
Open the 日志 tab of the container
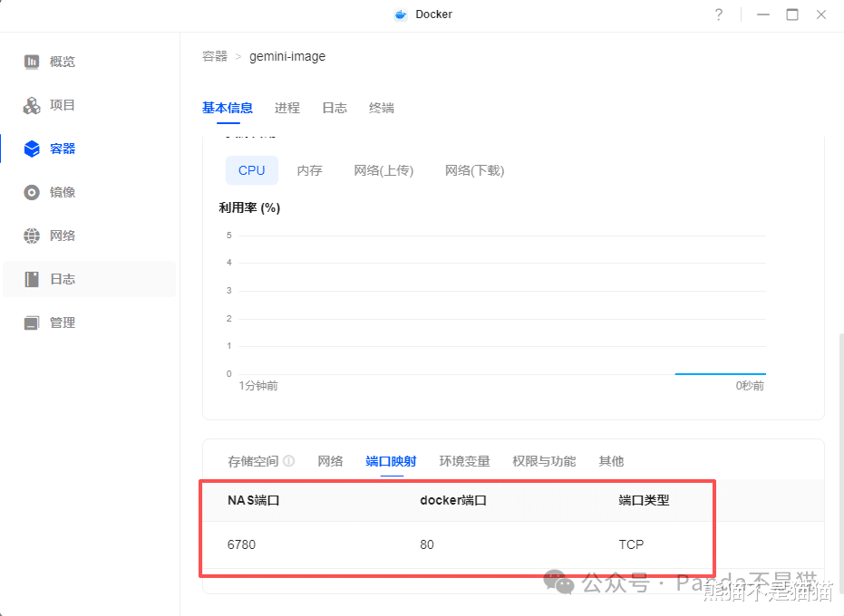click(x=335, y=108)
